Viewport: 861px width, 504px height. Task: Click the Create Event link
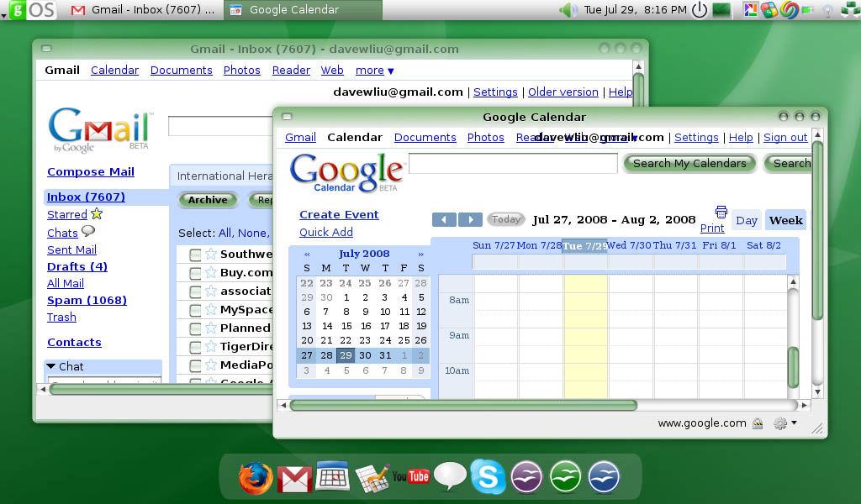tap(339, 214)
